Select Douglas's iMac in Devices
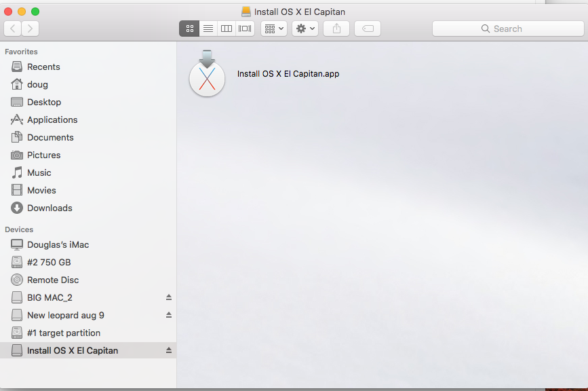This screenshot has width=588, height=391. pos(88,244)
